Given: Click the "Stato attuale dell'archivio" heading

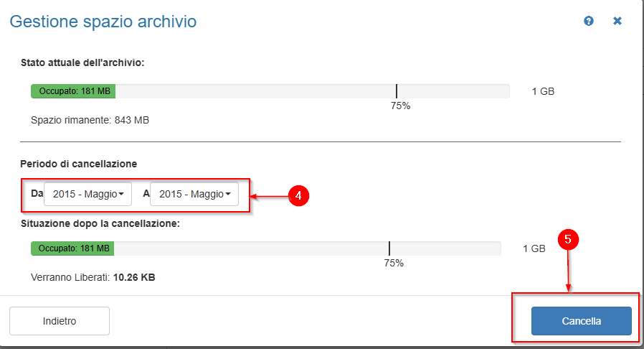Looking at the screenshot, I should tap(82, 62).
